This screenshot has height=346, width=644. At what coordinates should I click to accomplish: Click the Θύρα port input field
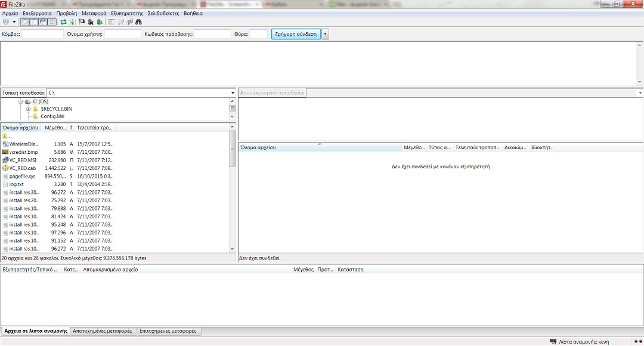click(258, 34)
